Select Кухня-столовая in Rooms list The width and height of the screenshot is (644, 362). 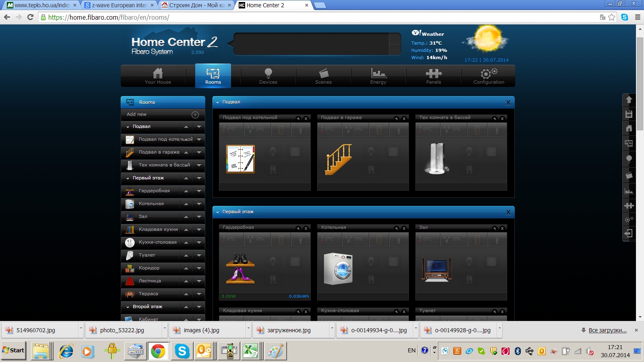[x=157, y=242]
